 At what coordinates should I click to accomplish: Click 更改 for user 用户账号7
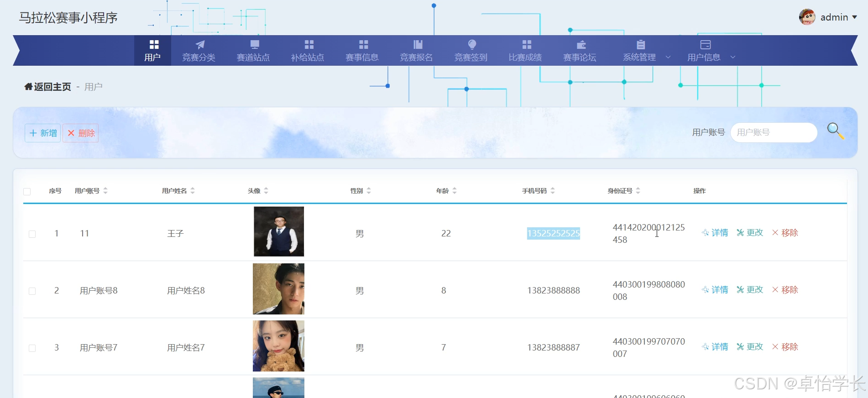[x=750, y=347]
